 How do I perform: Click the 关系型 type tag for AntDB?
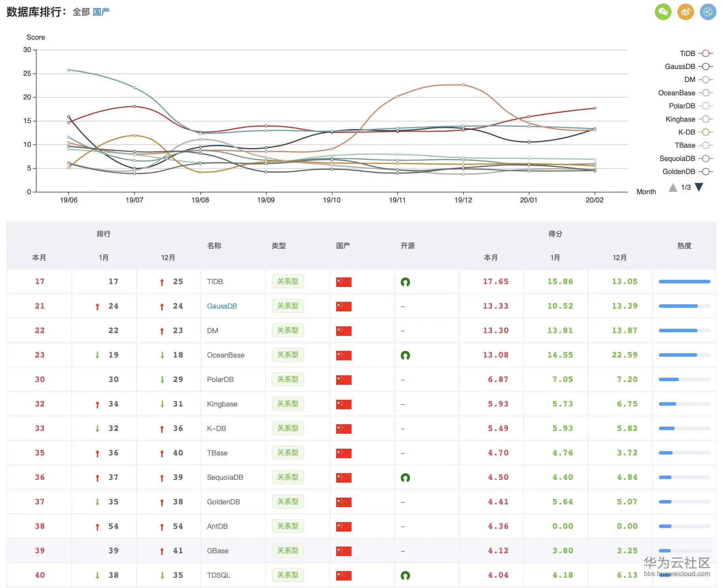point(288,526)
